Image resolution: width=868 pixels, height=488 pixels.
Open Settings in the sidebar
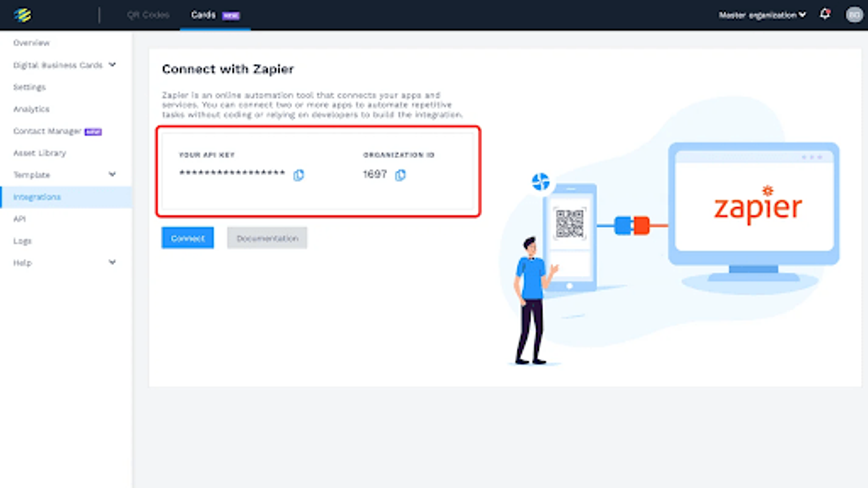[29, 87]
